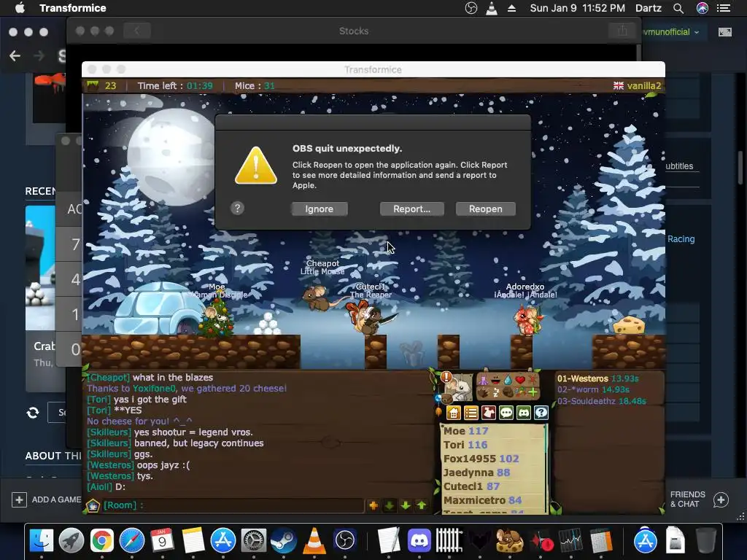
Task: Click the mouse profile portrait
Action: tap(460, 388)
